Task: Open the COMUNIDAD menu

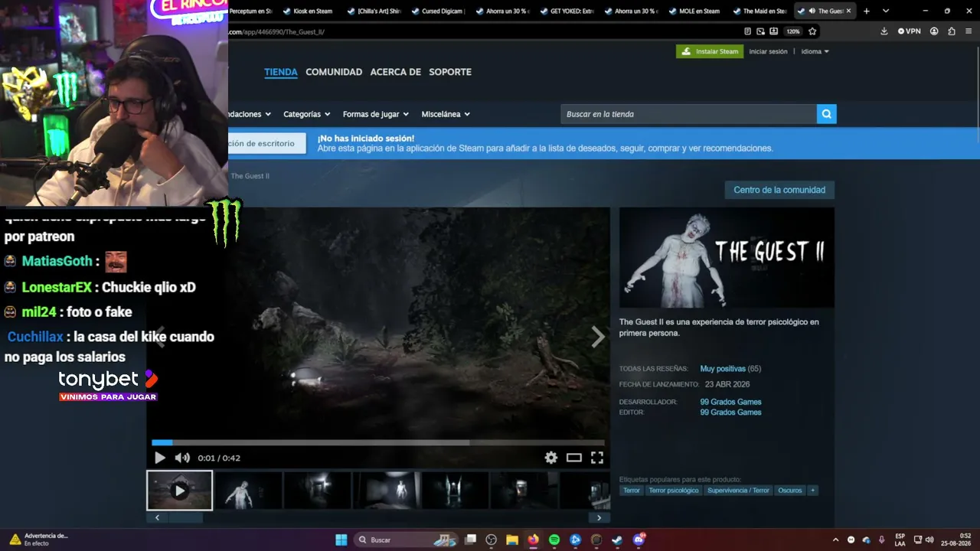Action: (x=334, y=72)
